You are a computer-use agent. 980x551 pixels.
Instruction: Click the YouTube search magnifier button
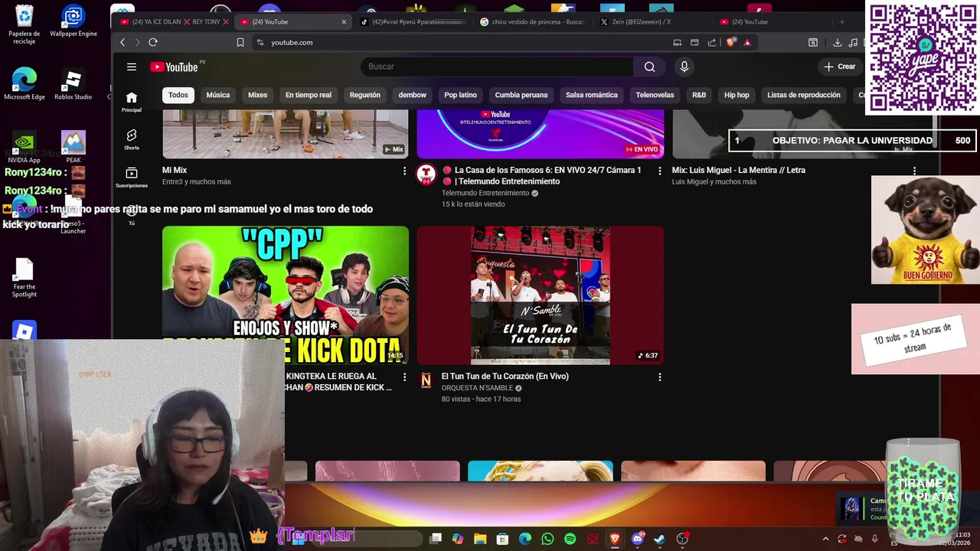(649, 67)
